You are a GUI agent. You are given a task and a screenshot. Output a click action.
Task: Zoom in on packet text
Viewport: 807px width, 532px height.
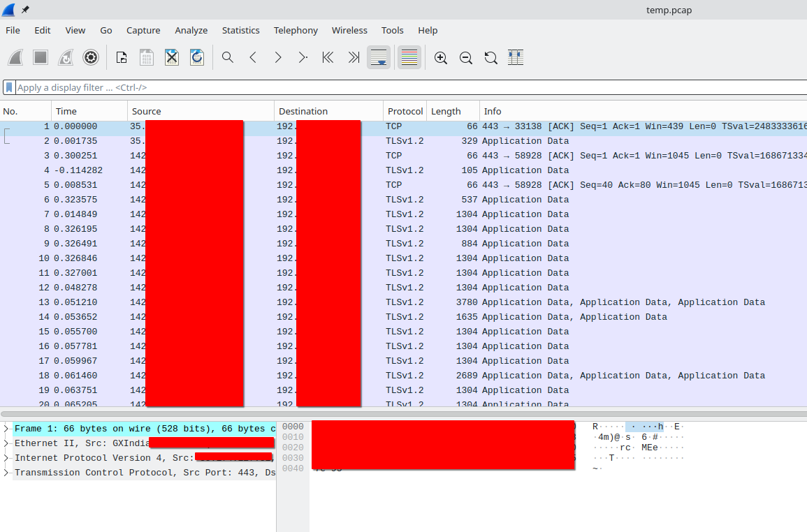pyautogui.click(x=441, y=57)
